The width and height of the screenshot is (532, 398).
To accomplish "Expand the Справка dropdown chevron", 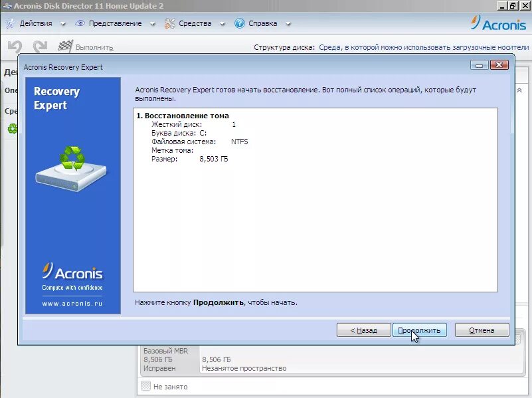I will point(288,23).
